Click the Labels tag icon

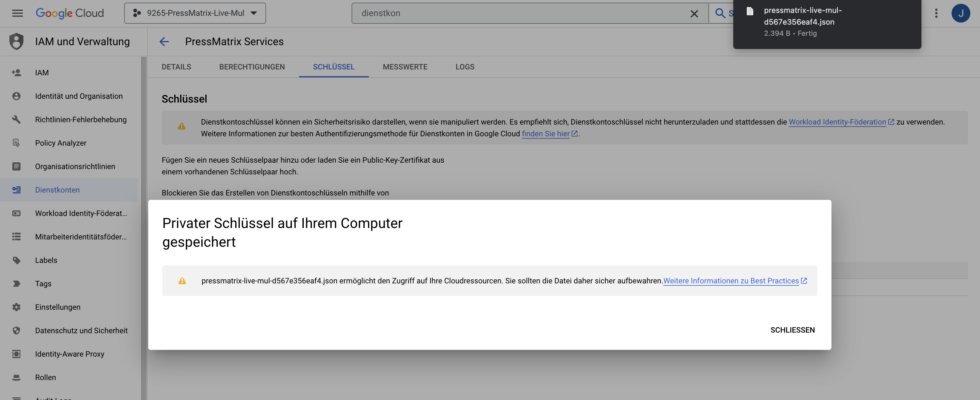coord(16,260)
